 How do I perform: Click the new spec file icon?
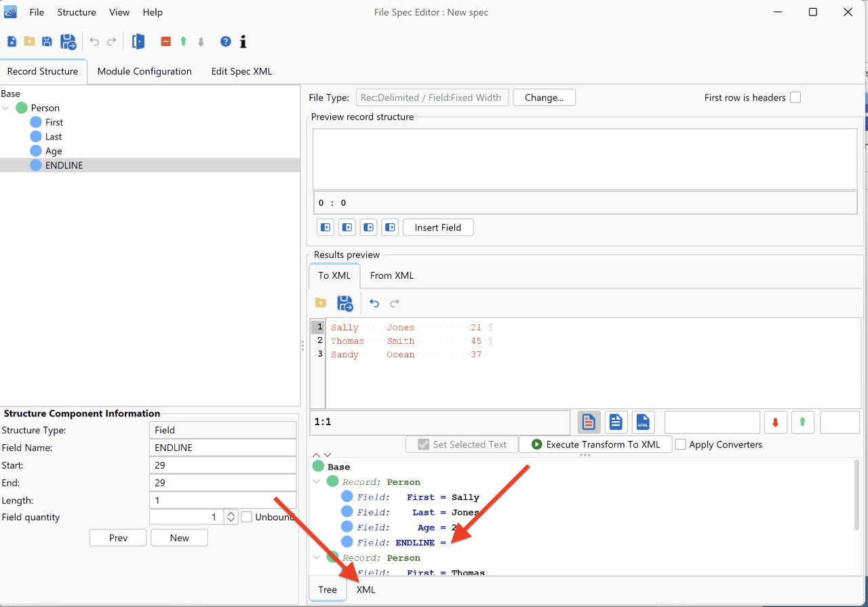point(12,42)
